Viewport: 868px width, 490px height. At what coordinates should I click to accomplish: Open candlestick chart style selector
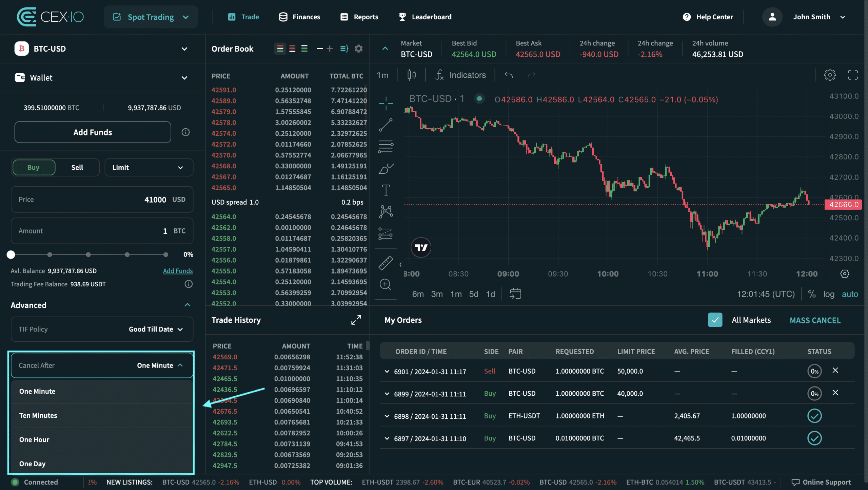pyautogui.click(x=411, y=75)
